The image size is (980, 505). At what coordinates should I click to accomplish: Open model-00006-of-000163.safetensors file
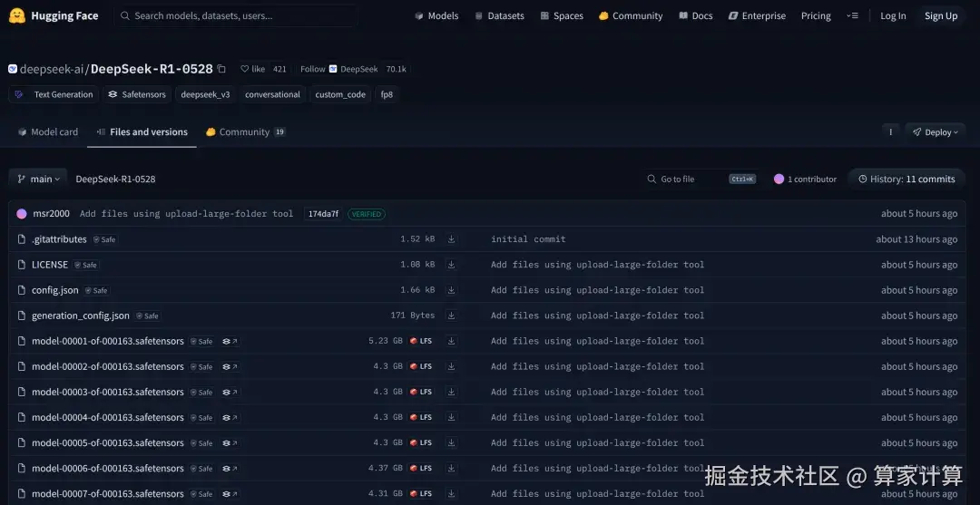point(108,468)
